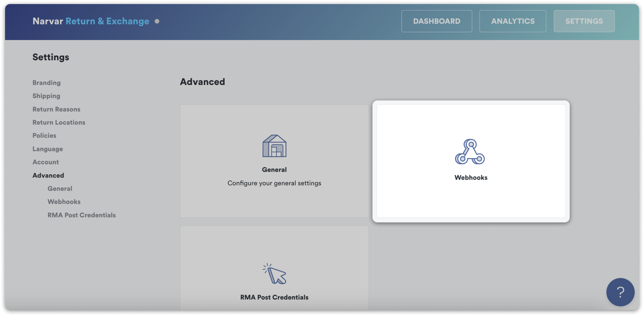Viewport: 644px width, 316px height.
Task: Navigate to Policies in sidebar
Action: [44, 136]
